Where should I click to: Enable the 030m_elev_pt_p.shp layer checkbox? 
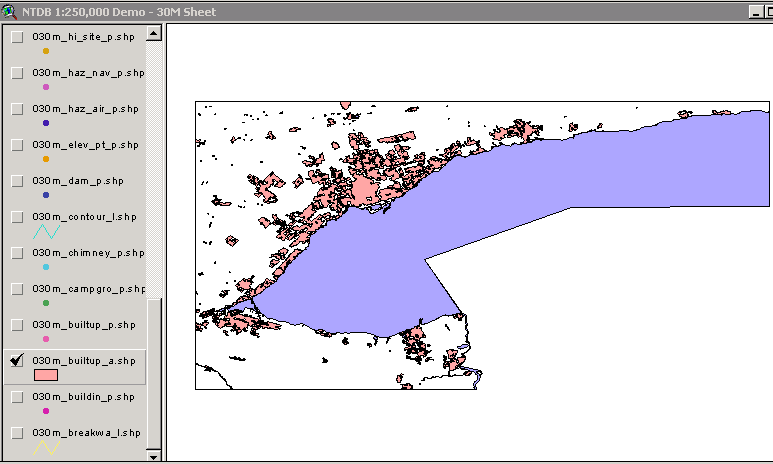17,145
